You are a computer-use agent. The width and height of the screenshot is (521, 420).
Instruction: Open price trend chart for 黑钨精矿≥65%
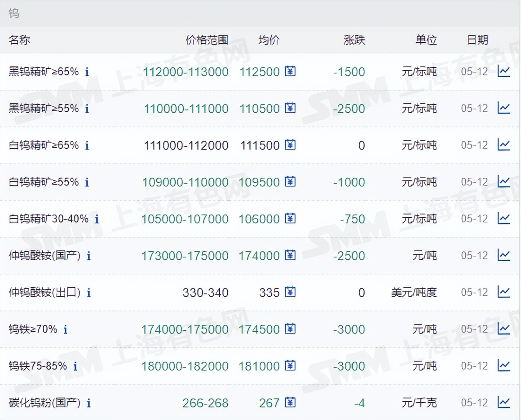pos(504,71)
